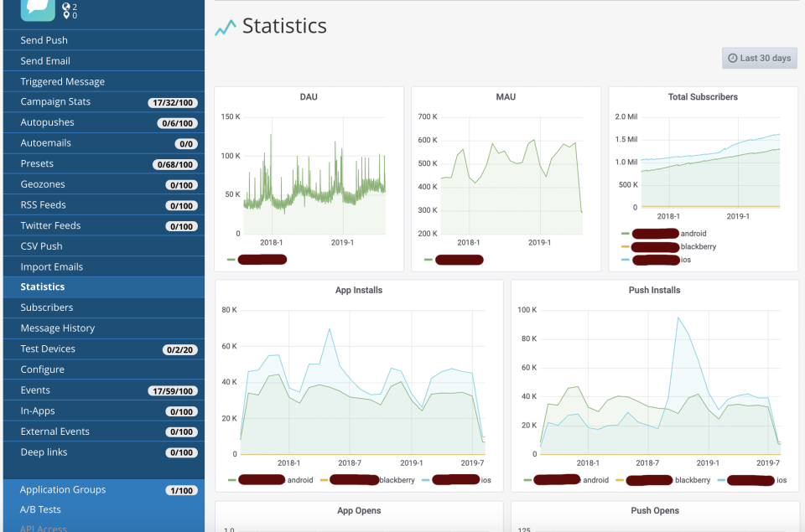The width and height of the screenshot is (805, 532).
Task: Click the Statistics chart line icon
Action: click(225, 28)
